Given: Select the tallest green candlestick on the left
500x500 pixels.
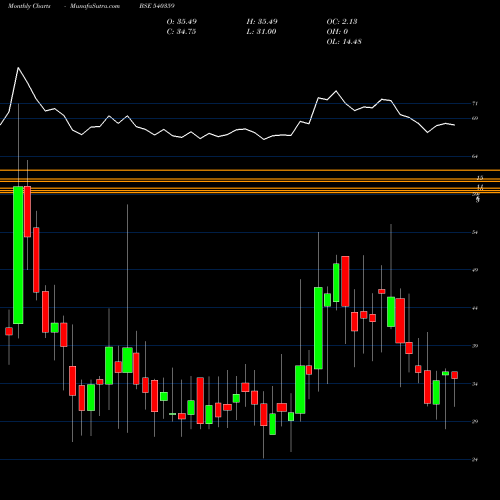Looking at the screenshot, I should (18, 255).
